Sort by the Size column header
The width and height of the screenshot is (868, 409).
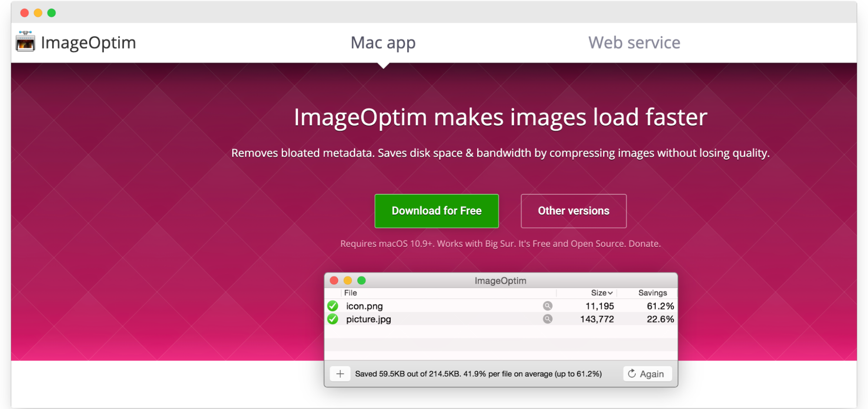(x=601, y=293)
